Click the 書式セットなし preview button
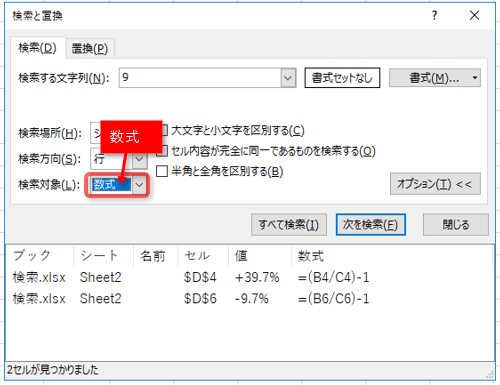Image resolution: width=500 pixels, height=385 pixels. tap(342, 78)
